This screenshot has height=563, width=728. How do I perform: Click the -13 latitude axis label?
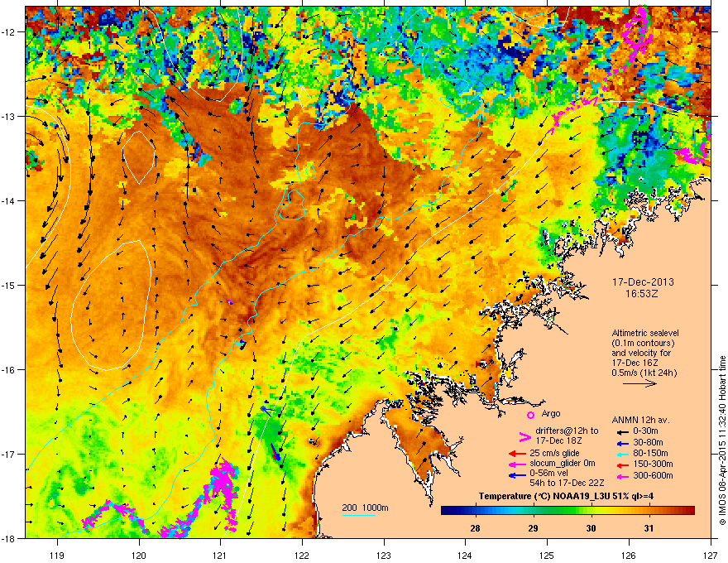pyautogui.click(x=8, y=116)
